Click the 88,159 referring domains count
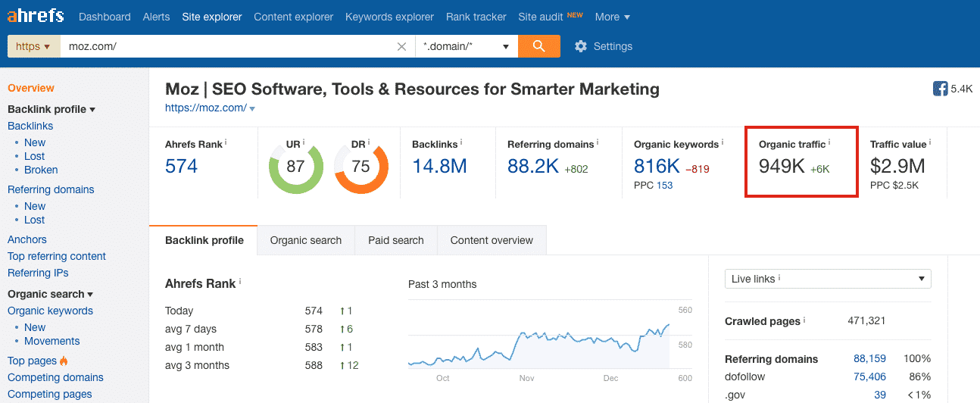Image resolution: width=980 pixels, height=403 pixels. tap(869, 358)
